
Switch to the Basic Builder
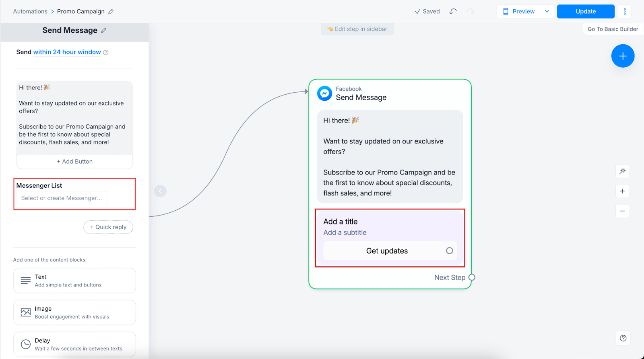(x=613, y=29)
